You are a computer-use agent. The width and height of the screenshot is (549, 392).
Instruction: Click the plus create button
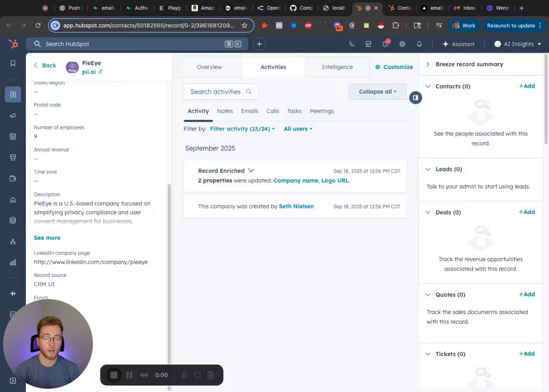[x=259, y=44]
